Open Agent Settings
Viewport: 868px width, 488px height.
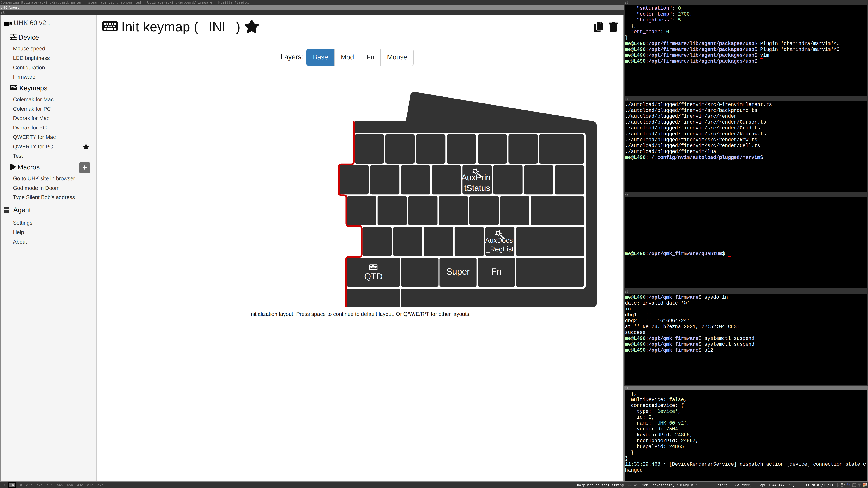[22, 223]
